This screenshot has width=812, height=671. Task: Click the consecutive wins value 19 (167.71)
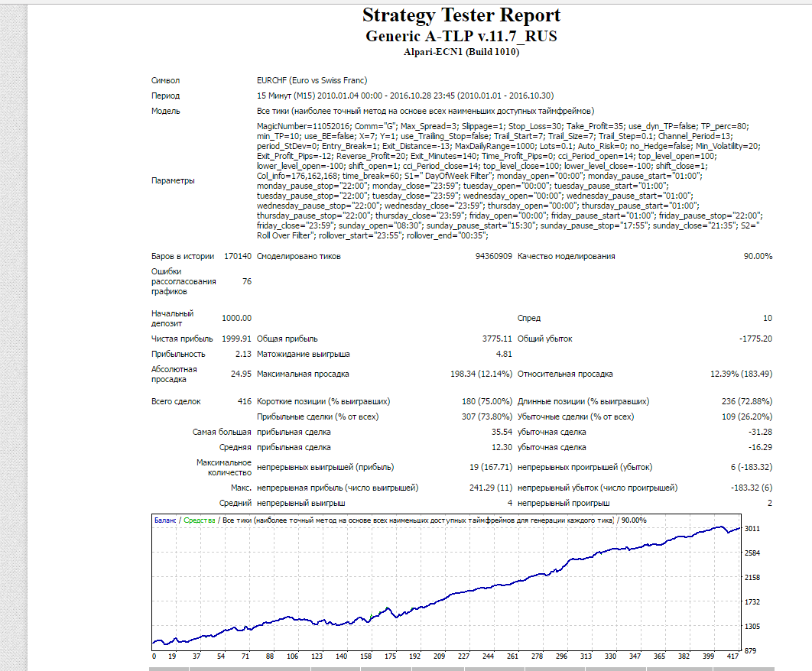[491, 467]
